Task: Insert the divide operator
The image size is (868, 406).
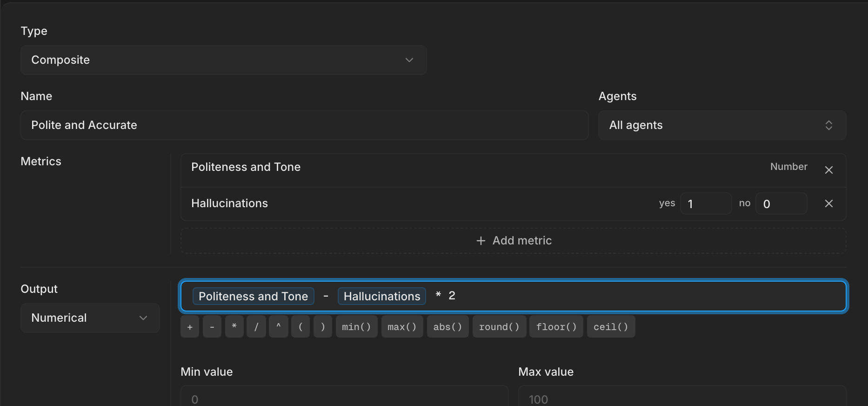Action: 256,326
